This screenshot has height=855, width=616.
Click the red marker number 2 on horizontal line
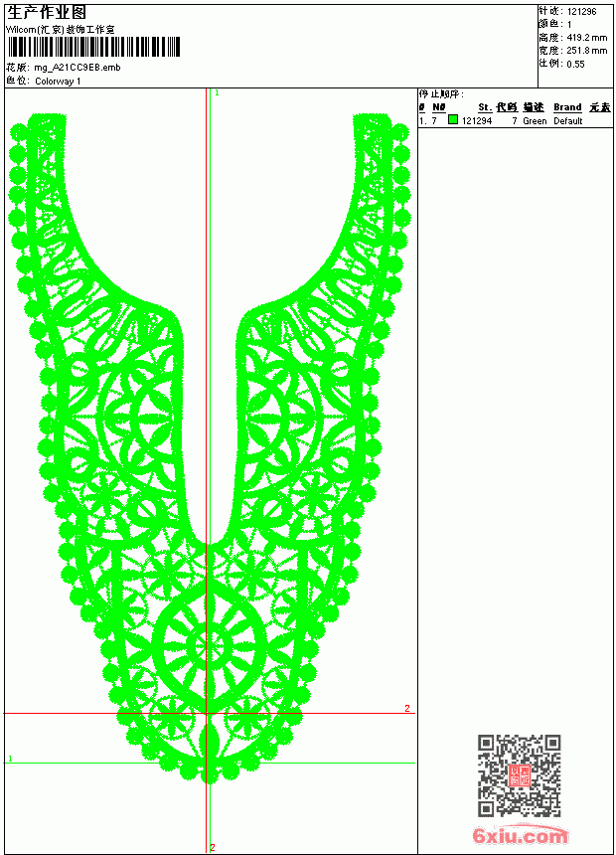407,708
